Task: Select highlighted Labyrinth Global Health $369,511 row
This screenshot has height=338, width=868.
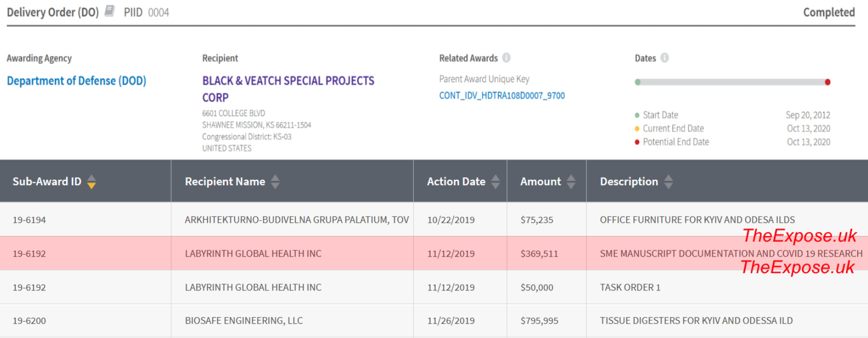Action: [253, 253]
